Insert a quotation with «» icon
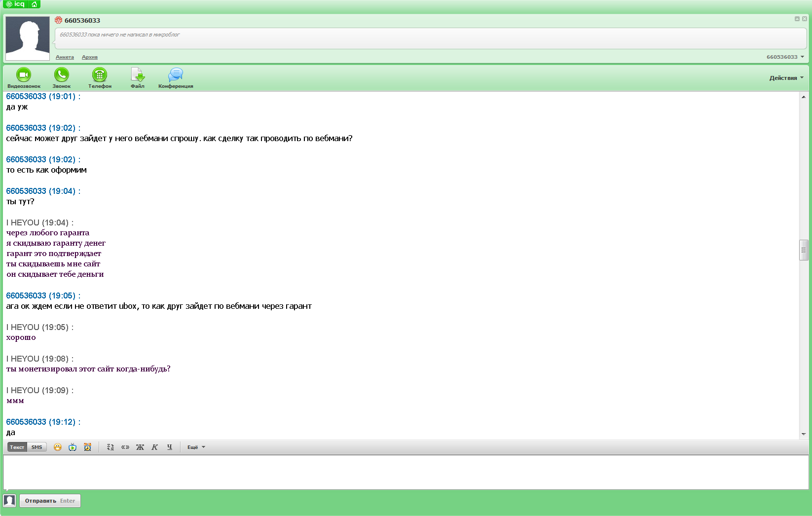Viewport: 812px width, 516px height. (125, 447)
